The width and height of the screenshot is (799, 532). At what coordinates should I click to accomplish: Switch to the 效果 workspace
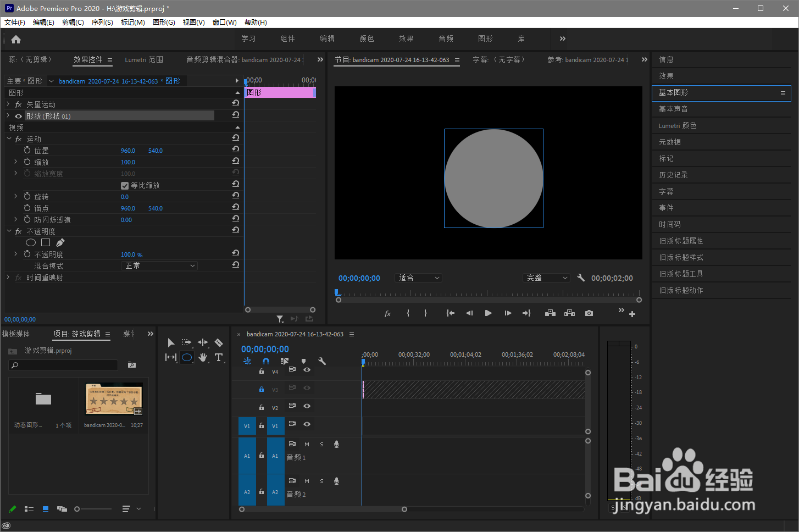(x=407, y=38)
